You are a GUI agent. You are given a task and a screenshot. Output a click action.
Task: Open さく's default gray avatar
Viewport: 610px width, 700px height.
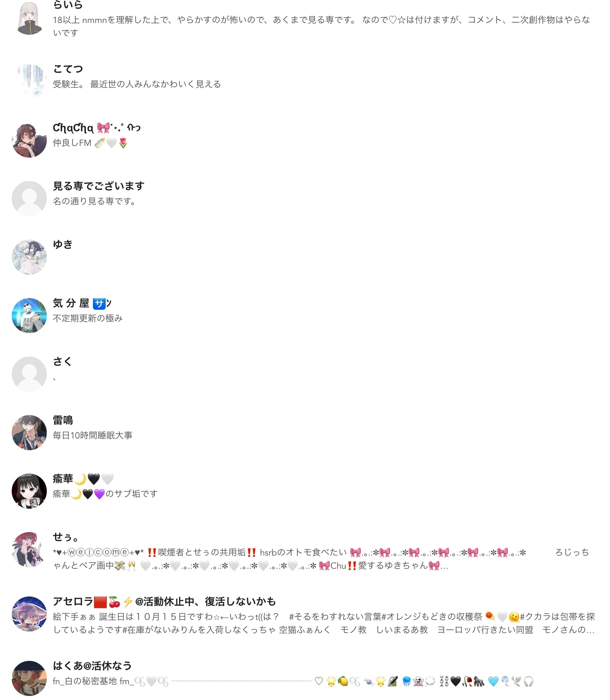click(x=29, y=374)
